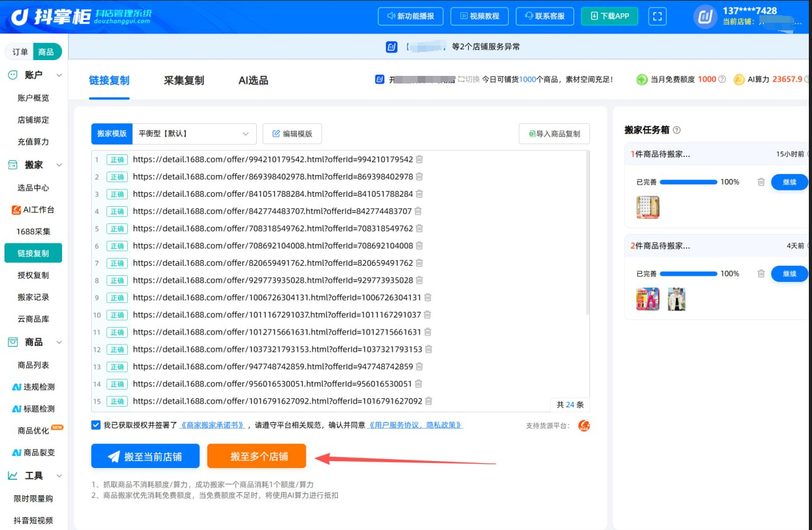This screenshot has width=812, height=530.
Task: Trash the 929773935028 link row
Action: 419,280
